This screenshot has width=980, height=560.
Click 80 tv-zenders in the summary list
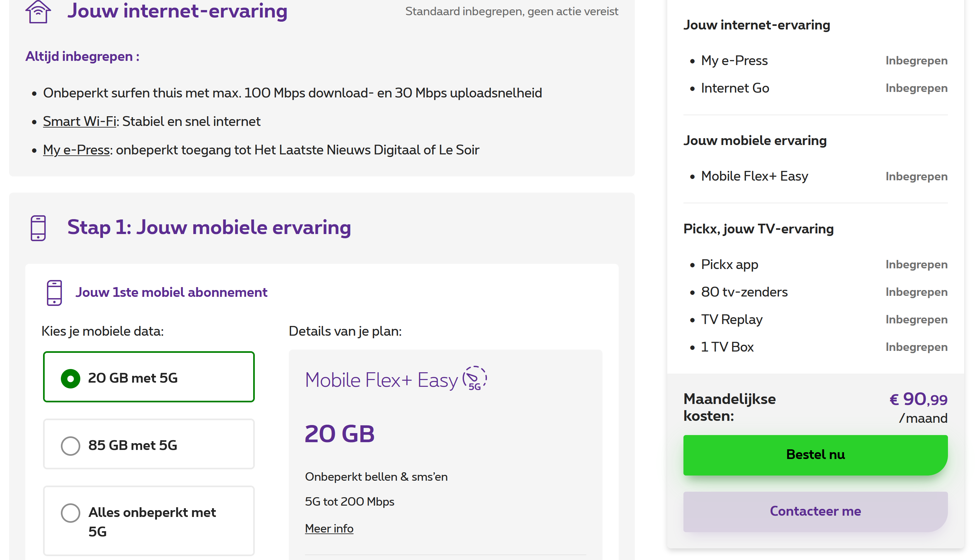[x=744, y=292]
